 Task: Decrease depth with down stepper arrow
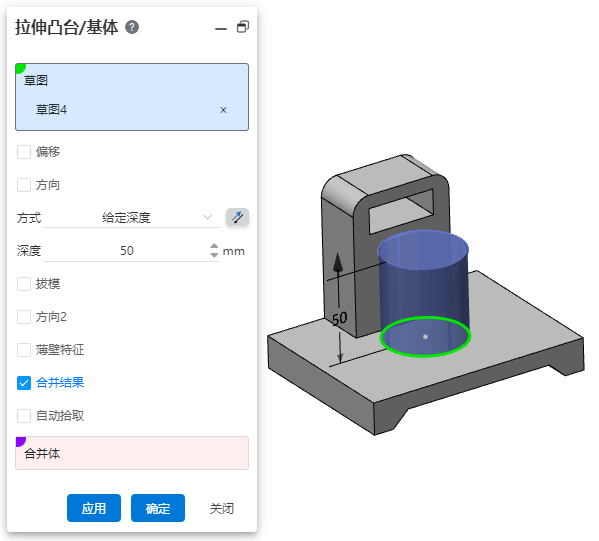[214, 255]
